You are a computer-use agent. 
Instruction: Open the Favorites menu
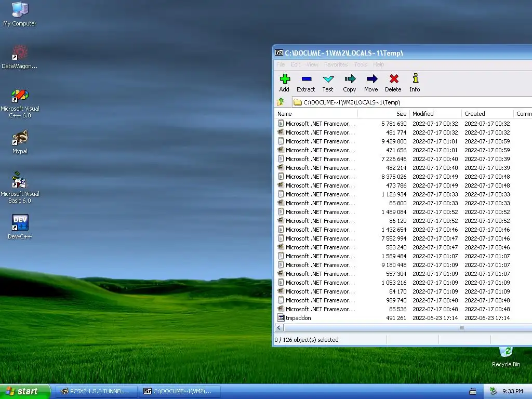point(336,64)
